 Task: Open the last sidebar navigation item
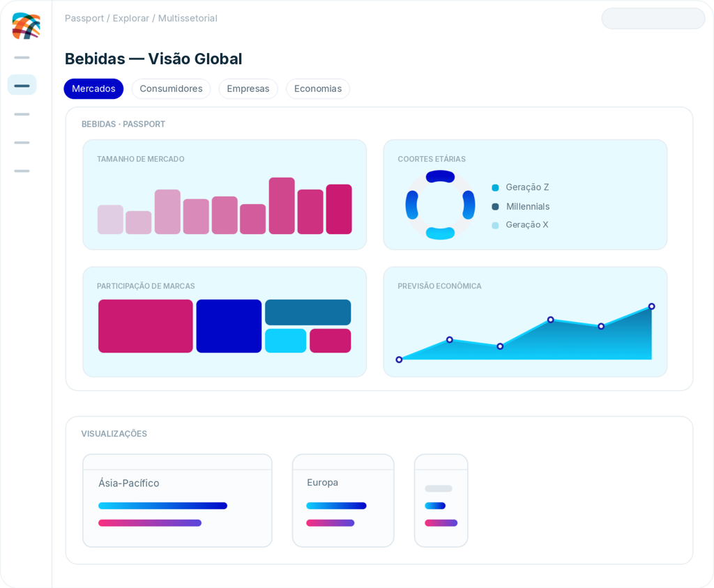point(22,171)
